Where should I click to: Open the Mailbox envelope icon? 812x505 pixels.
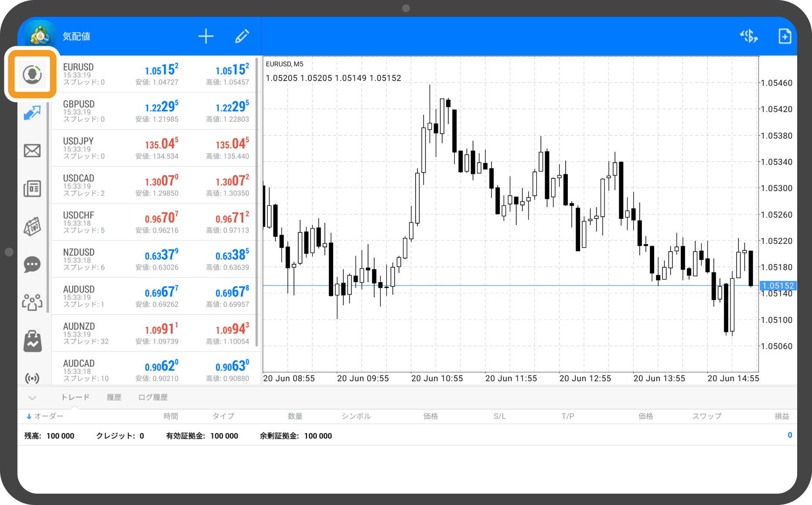pos(32,151)
